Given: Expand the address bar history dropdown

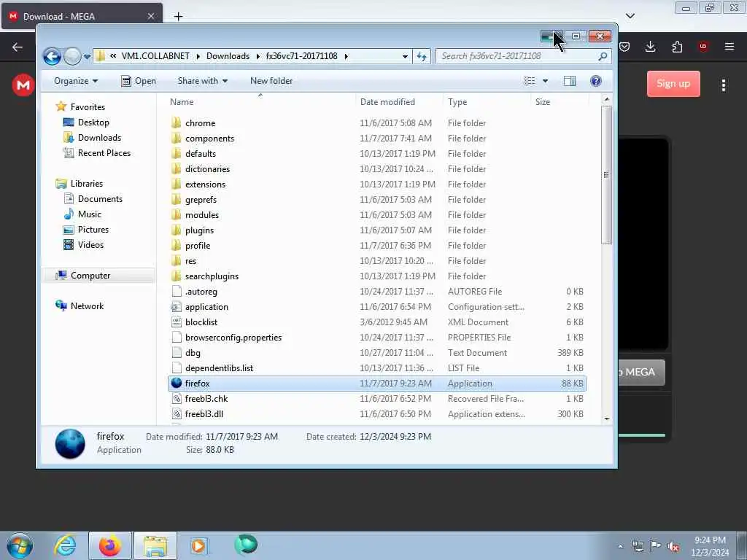Looking at the screenshot, I should [404, 56].
